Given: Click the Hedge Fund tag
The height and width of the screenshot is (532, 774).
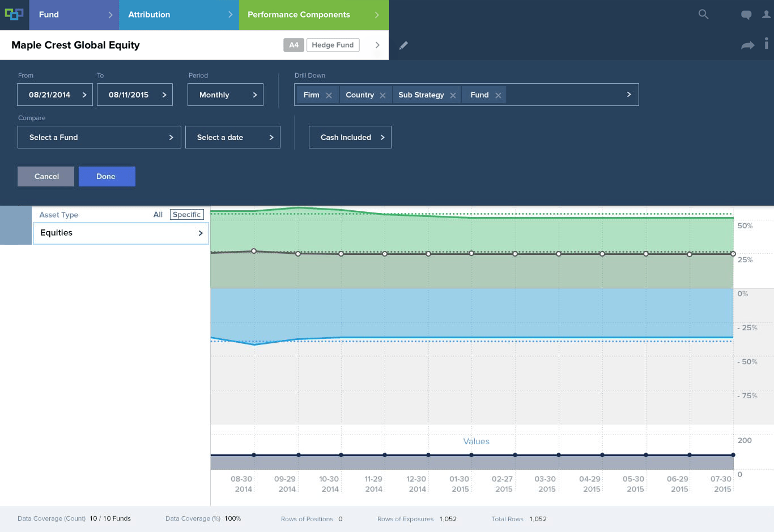Looking at the screenshot, I should click(333, 45).
